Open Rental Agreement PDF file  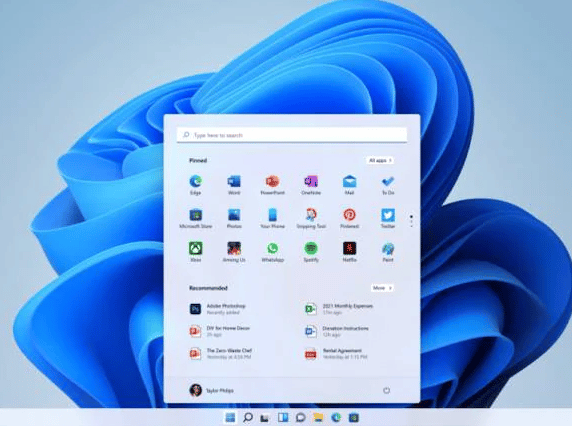pos(336,353)
